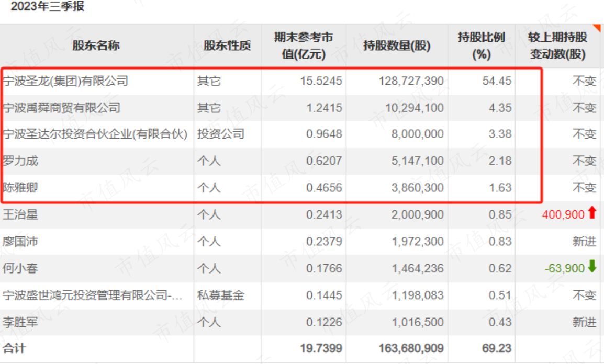Click green down arrow beside -63,900
The image size is (604, 364).
point(592,266)
